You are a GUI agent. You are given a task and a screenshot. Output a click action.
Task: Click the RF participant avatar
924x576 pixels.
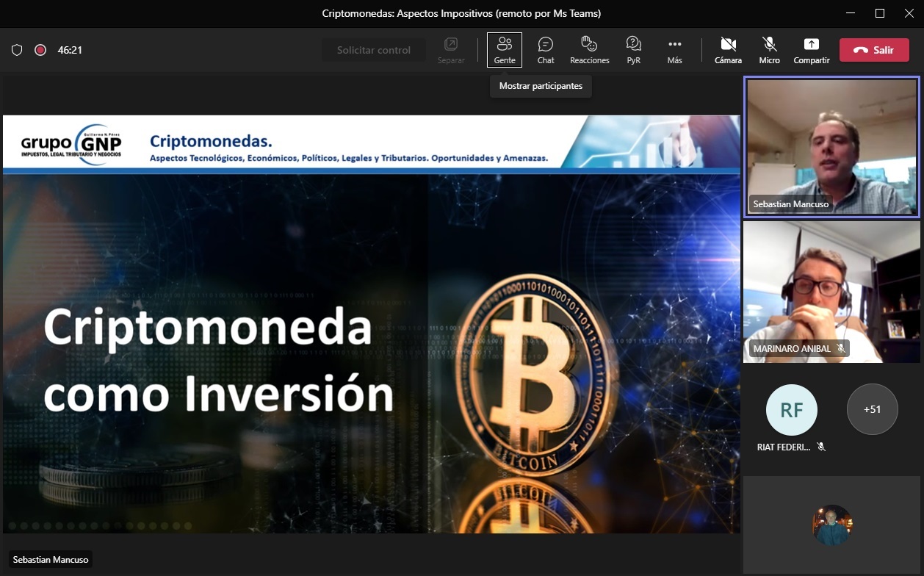[x=792, y=410]
